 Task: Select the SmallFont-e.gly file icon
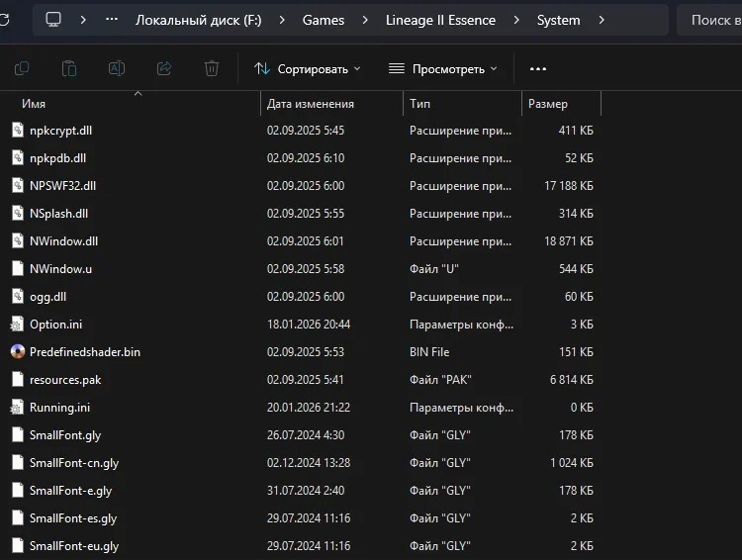tap(18, 490)
